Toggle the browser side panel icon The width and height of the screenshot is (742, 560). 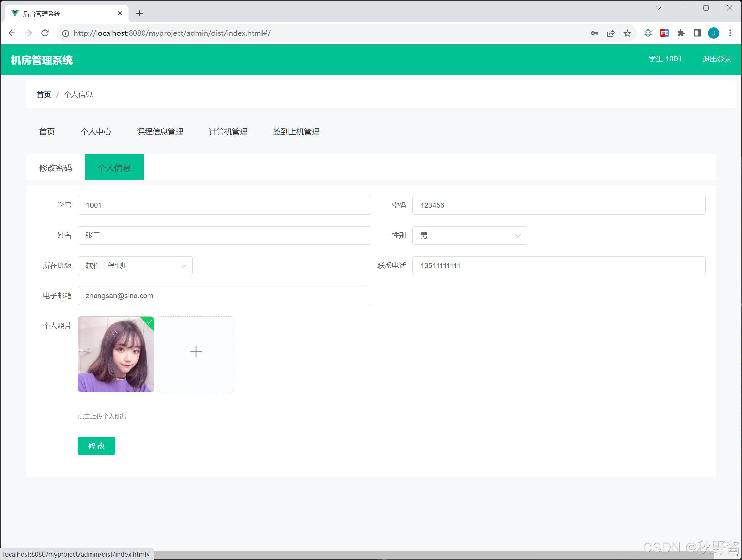(x=697, y=33)
